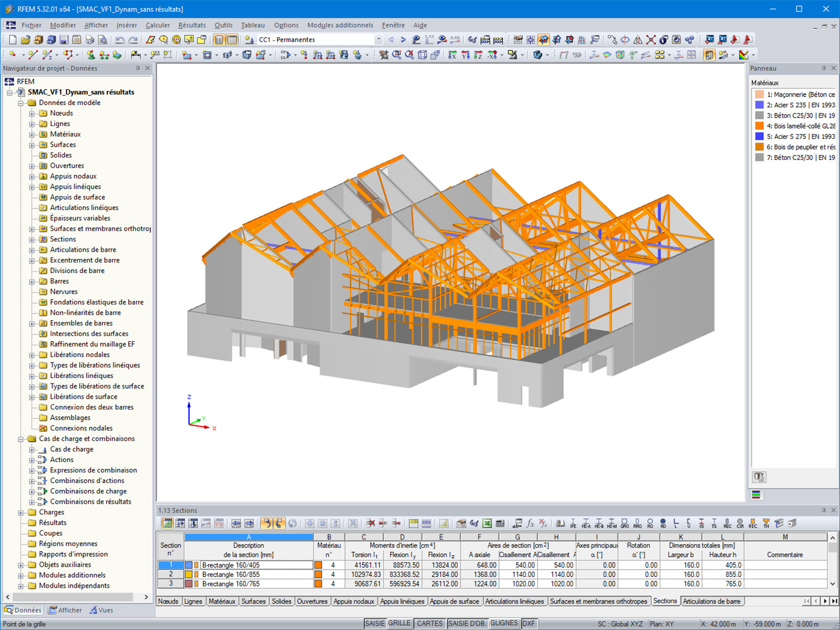Viewport: 840px width, 630px height.
Task: Switch to the Appuis nodaux table tab
Action: pos(354,601)
